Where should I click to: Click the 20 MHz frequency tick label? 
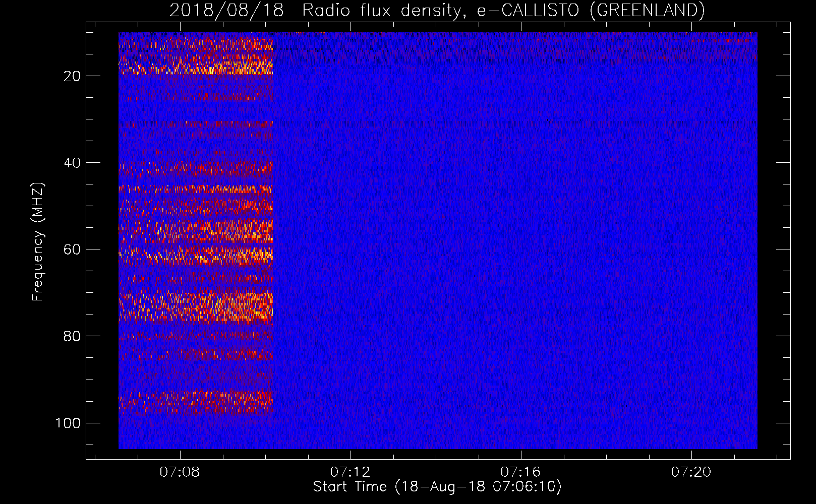pyautogui.click(x=72, y=76)
